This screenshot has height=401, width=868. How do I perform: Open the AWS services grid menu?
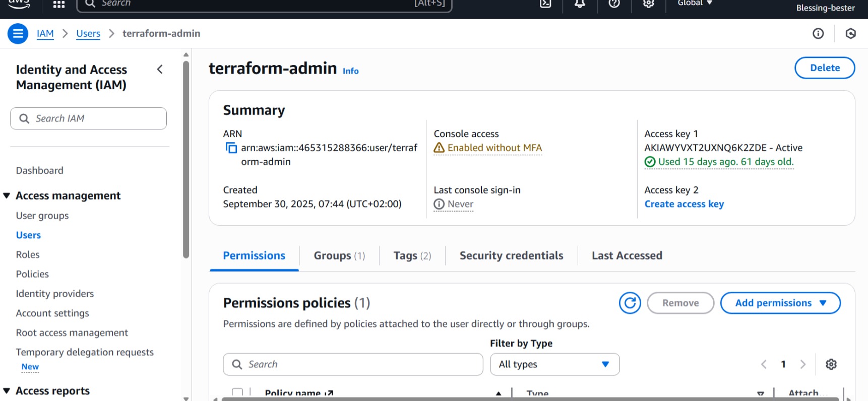pos(59,5)
